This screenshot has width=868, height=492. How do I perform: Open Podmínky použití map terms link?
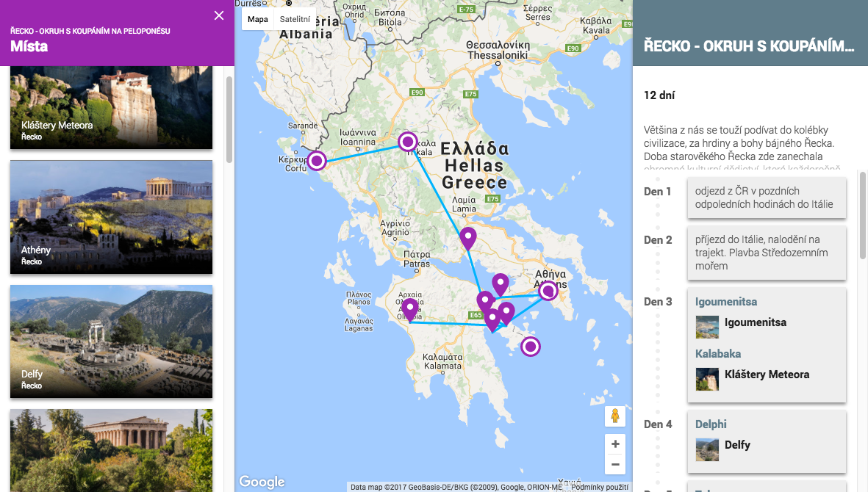[600, 487]
